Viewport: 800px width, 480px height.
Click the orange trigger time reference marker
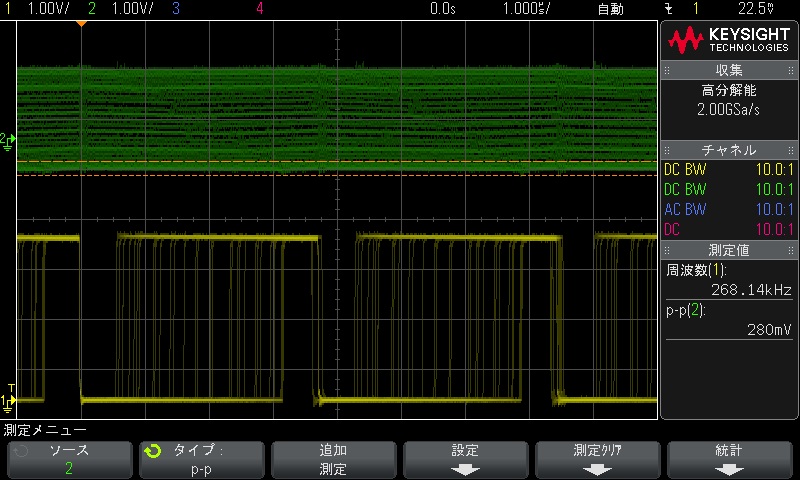tap(81, 22)
